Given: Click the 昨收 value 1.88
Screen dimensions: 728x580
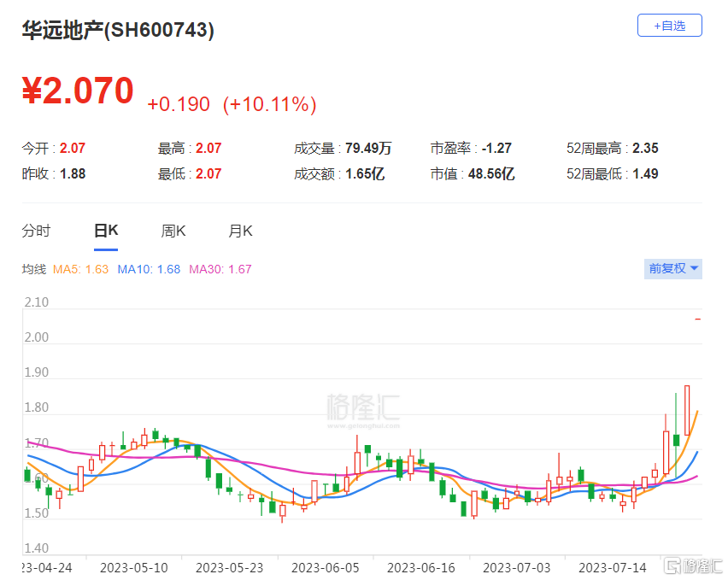Looking at the screenshot, I should [73, 174].
